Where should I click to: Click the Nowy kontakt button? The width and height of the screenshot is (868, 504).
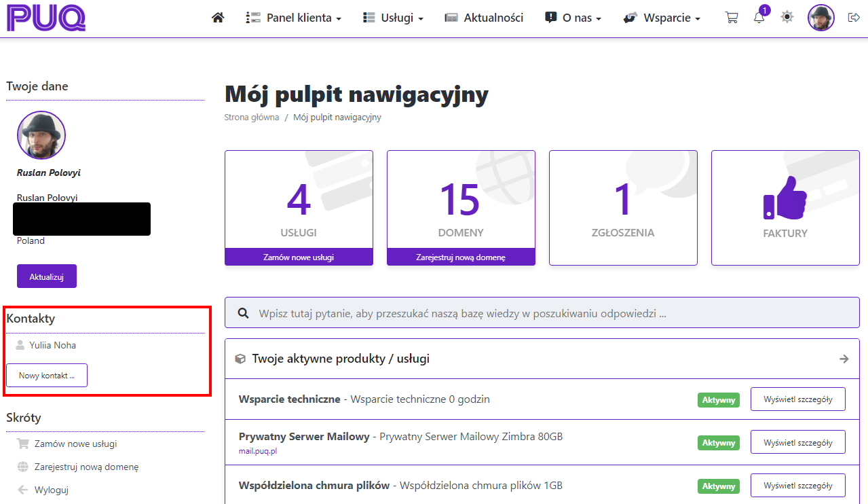(x=47, y=376)
